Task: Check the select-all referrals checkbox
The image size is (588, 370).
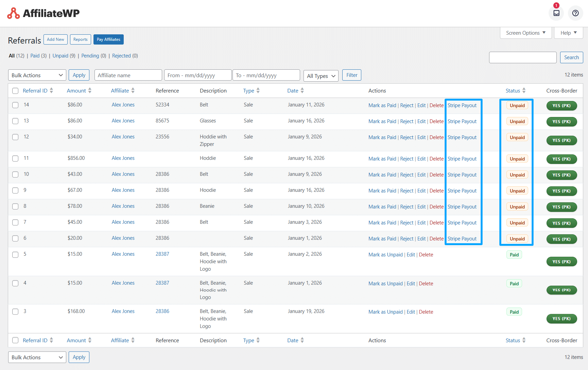Action: tap(15, 91)
